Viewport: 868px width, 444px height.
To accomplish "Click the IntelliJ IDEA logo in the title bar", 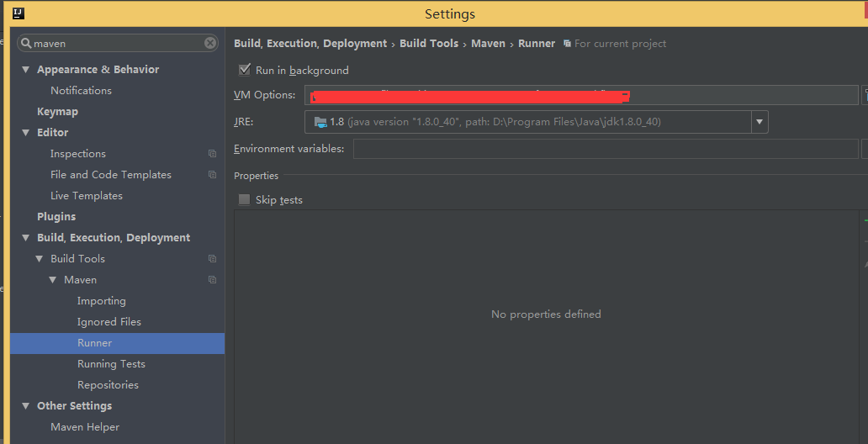I will [19, 13].
